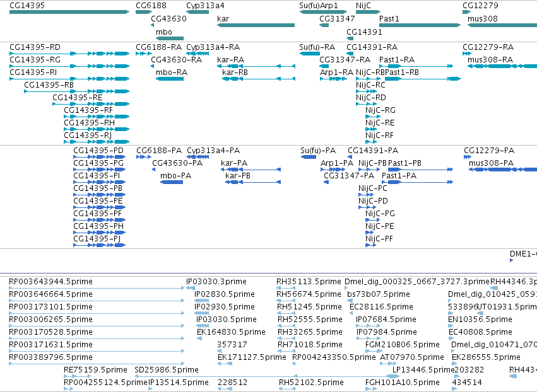The width and height of the screenshot is (537, 392).
Task: Select the feature labeled 434514
Action: click(x=454, y=389)
